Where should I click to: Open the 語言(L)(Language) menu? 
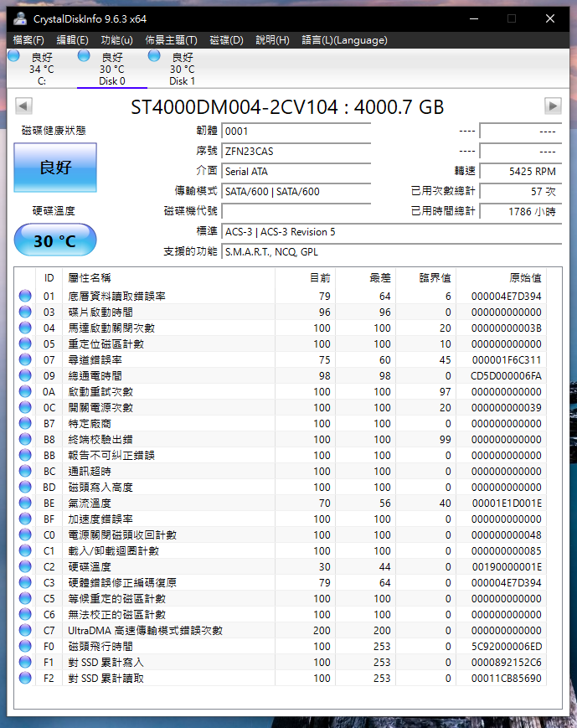pos(344,40)
